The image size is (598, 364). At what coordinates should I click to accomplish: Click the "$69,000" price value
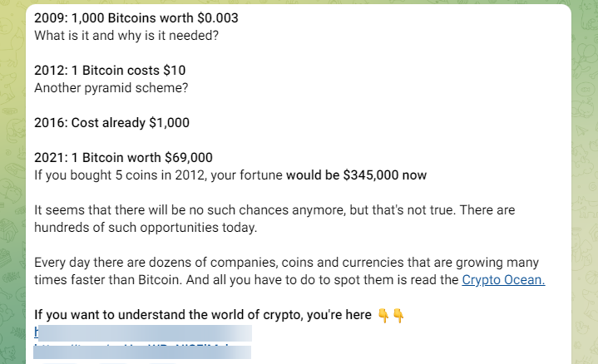click(x=189, y=158)
